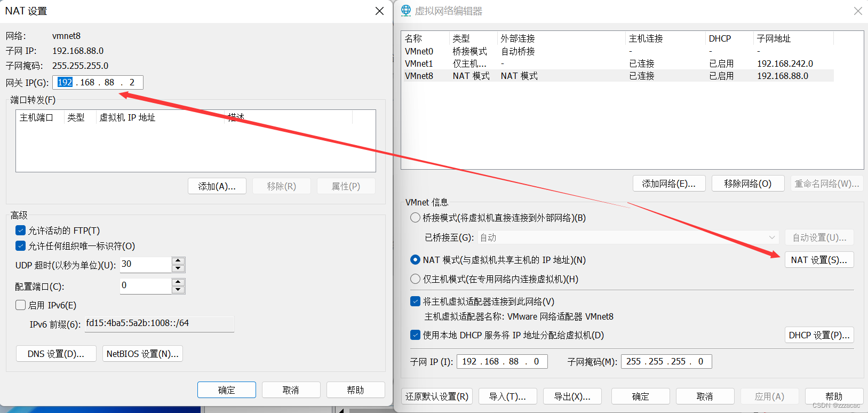Increase 配置端口 value with up arrow
The height and width of the screenshot is (413, 868).
click(179, 282)
